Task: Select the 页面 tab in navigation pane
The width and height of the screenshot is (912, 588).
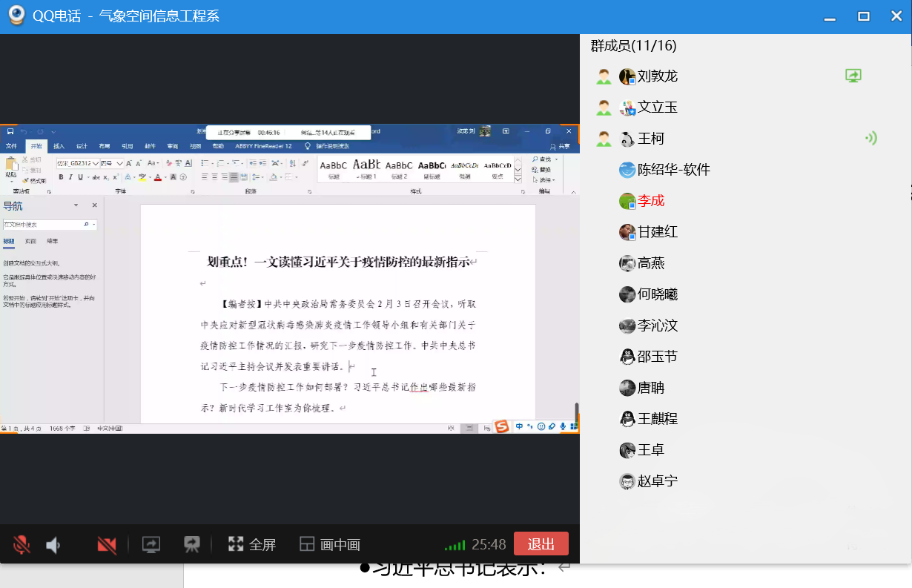Action: click(x=30, y=242)
